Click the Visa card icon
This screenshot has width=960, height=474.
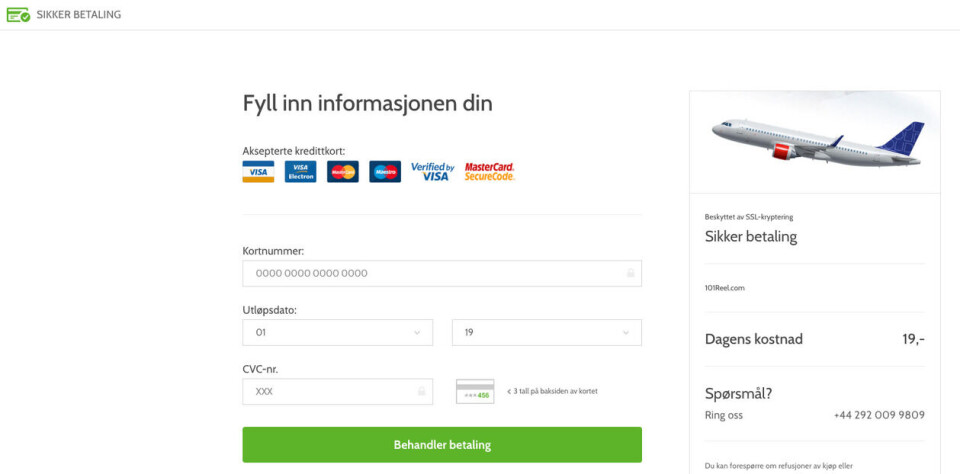pos(258,172)
